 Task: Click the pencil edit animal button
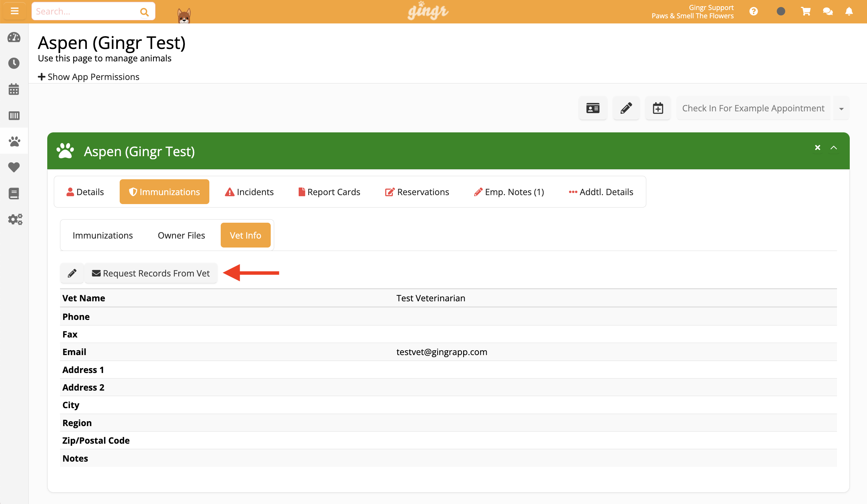(x=626, y=108)
